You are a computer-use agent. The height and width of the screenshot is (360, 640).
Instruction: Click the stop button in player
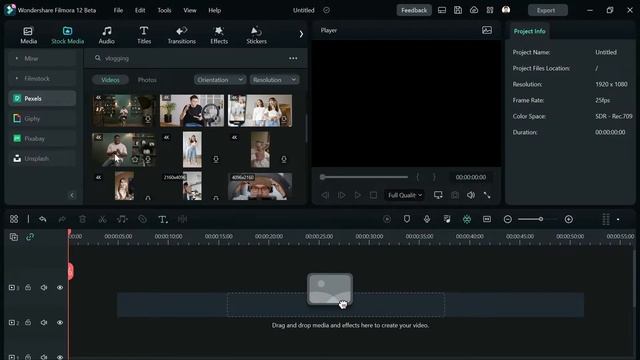point(373,195)
